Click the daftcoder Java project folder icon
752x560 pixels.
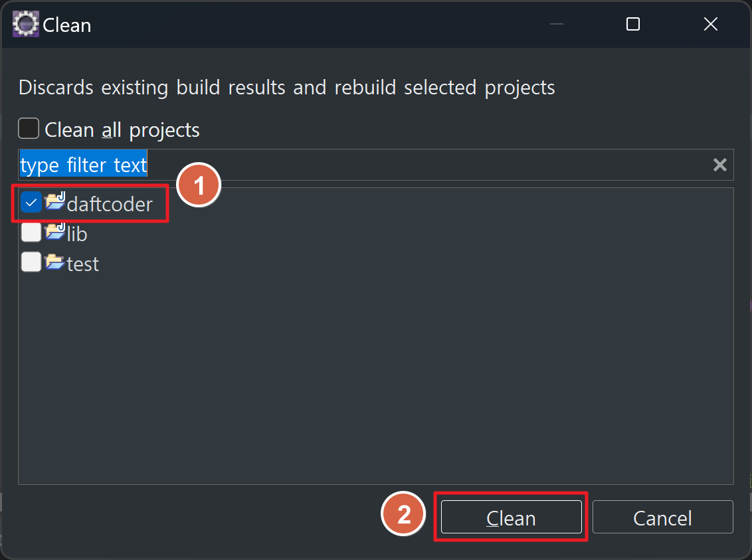(55, 203)
